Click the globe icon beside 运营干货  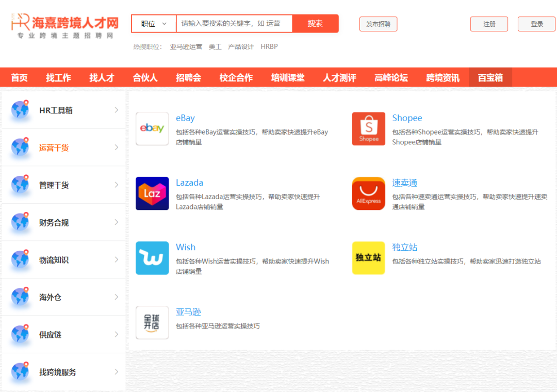pyautogui.click(x=20, y=147)
